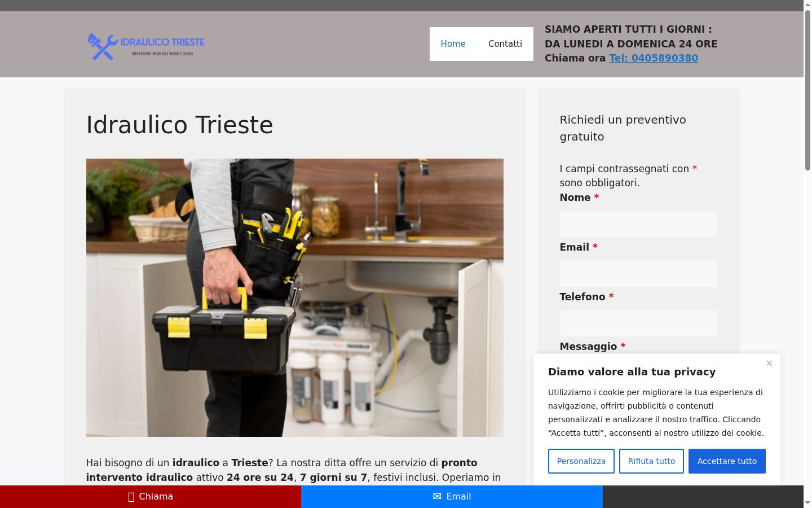This screenshot has height=508, width=812.
Task: Click the Idraulico Trieste logo
Action: tap(146, 46)
